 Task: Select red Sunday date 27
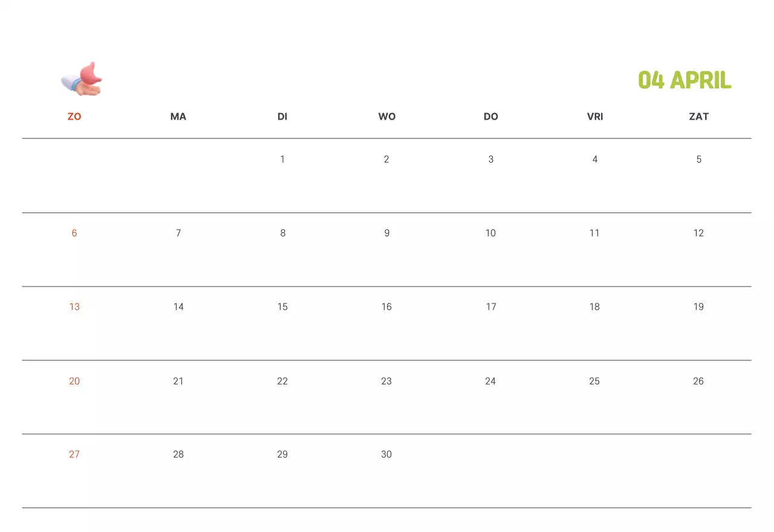pyautogui.click(x=74, y=455)
